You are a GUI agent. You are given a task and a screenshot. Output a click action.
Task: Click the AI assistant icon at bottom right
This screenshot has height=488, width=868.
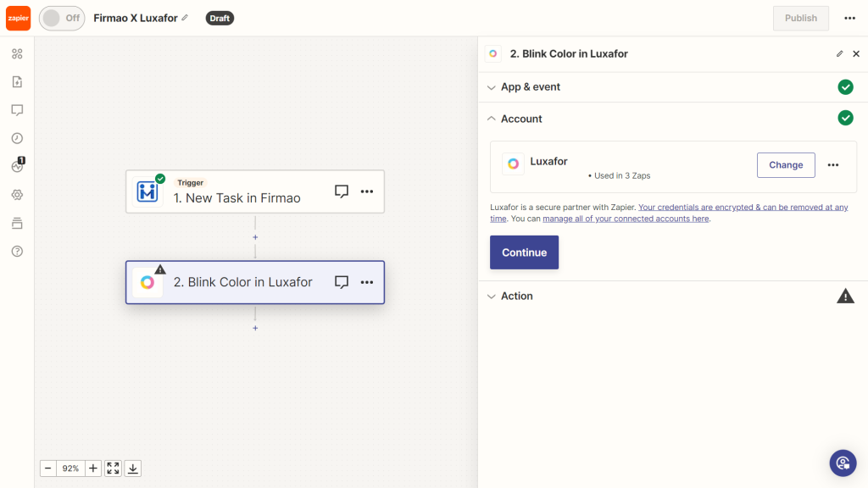click(843, 463)
